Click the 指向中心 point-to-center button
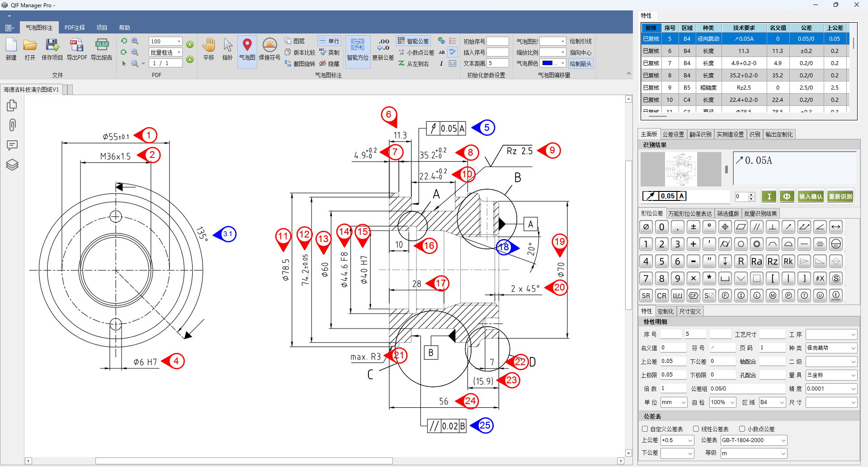 point(580,52)
